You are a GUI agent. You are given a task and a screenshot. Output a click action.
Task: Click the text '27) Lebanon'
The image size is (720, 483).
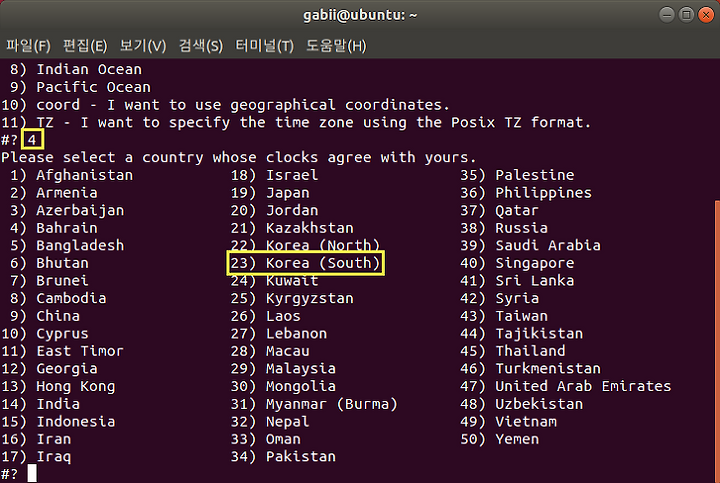pos(279,333)
